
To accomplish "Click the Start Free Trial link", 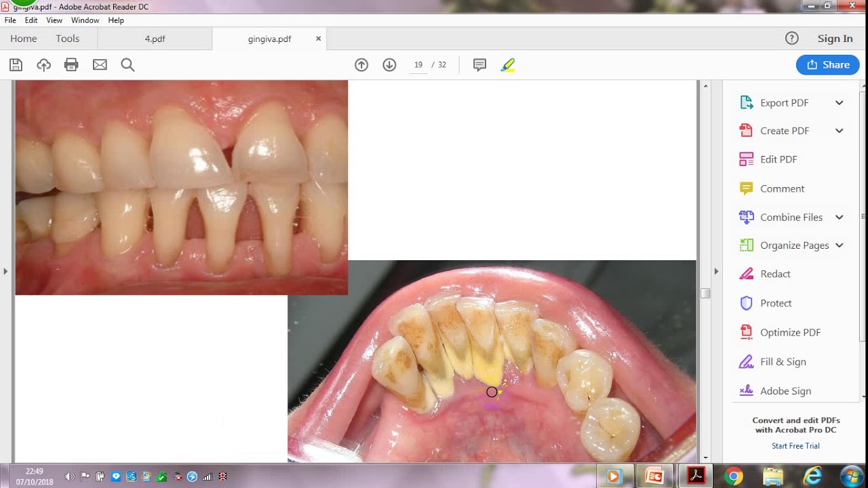I will tap(796, 446).
